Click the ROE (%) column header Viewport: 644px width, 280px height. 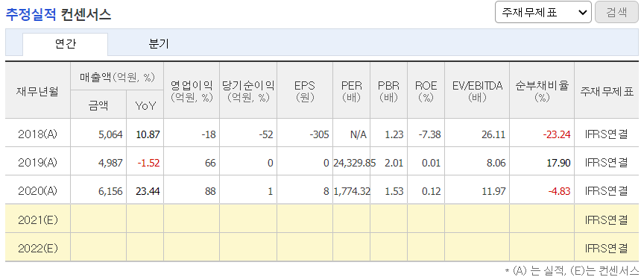point(426,91)
